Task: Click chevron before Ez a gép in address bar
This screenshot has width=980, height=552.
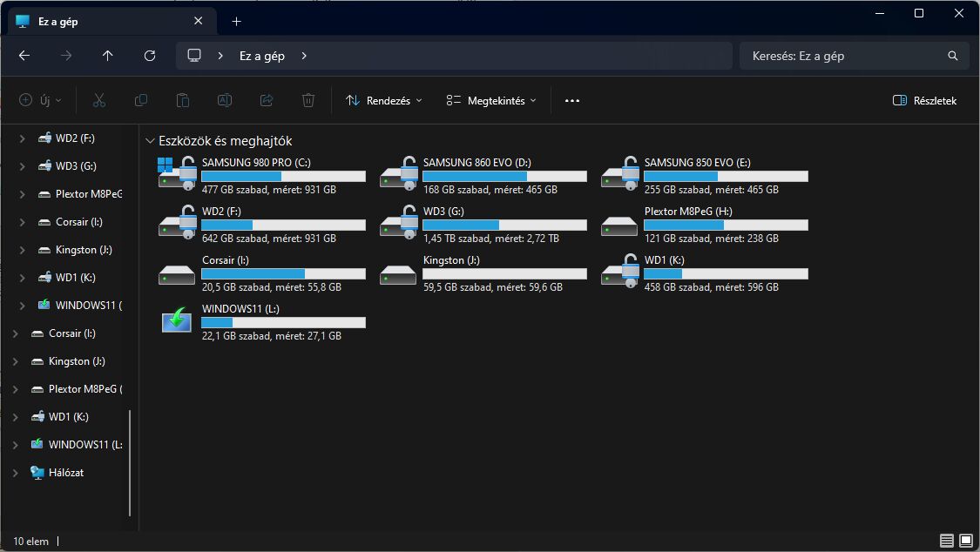Action: [x=220, y=56]
